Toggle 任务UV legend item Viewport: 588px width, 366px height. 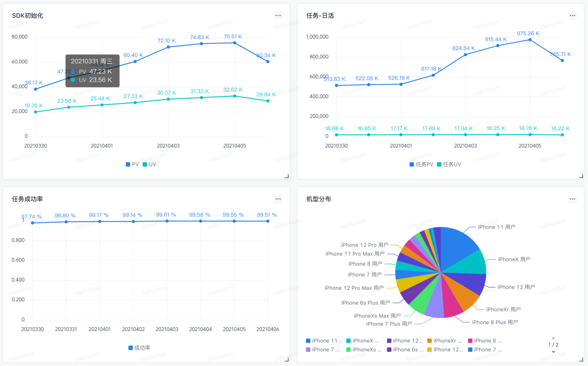(x=449, y=164)
